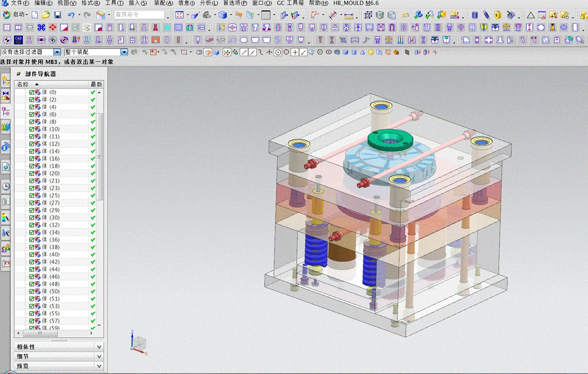Click the Save icon on toolbar
Screen dimensions: 588x374
point(57,14)
